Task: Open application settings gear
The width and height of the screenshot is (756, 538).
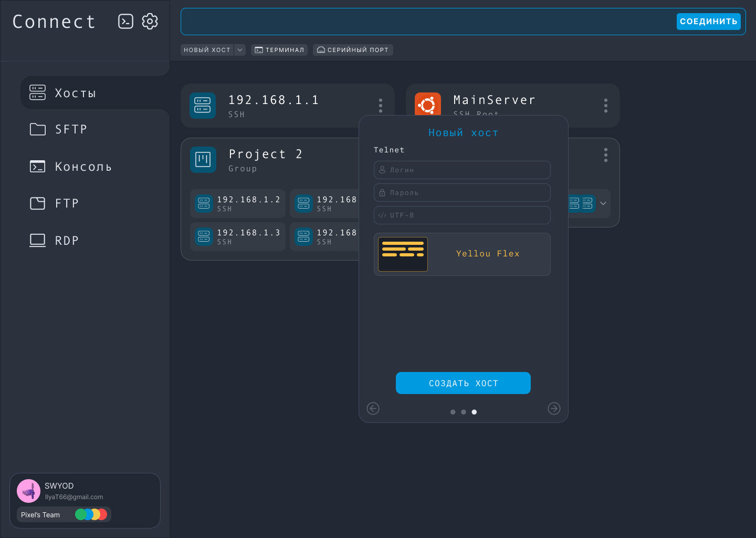Action: (150, 22)
